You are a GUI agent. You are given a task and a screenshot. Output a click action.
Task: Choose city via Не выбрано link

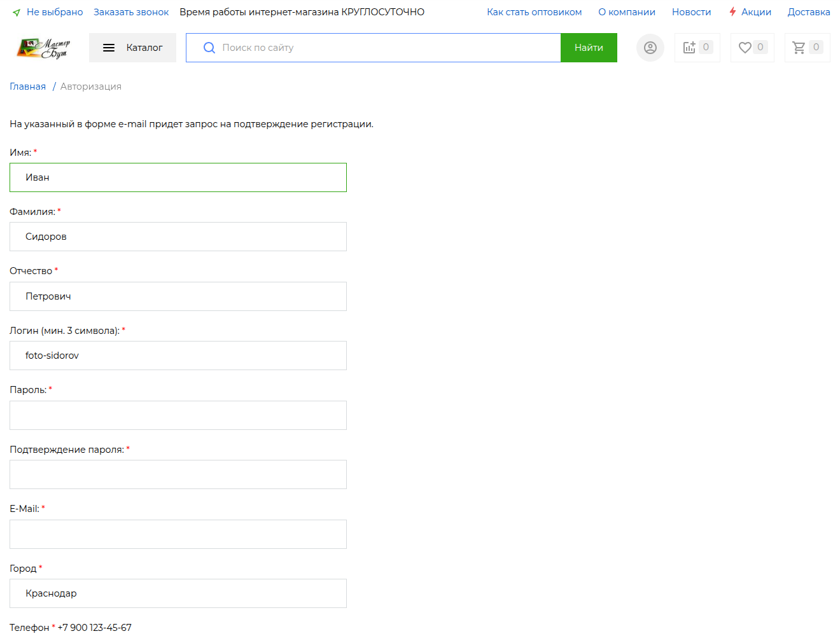tap(55, 12)
